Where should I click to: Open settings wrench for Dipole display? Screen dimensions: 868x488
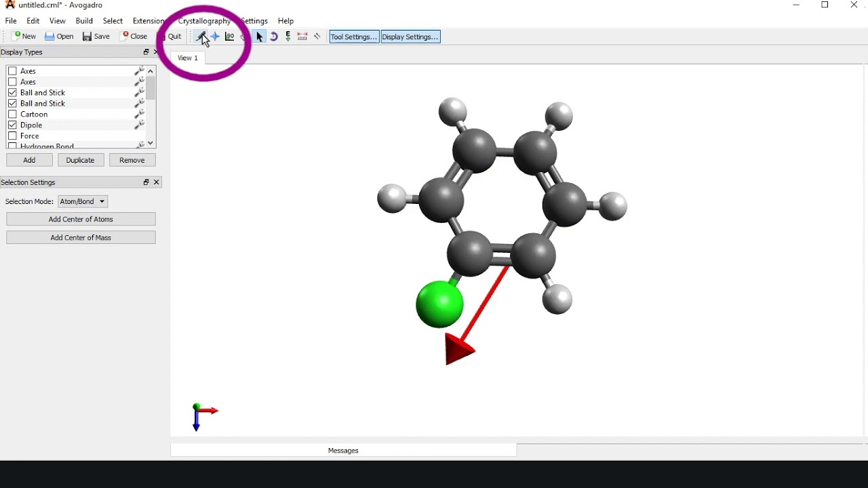coord(140,125)
